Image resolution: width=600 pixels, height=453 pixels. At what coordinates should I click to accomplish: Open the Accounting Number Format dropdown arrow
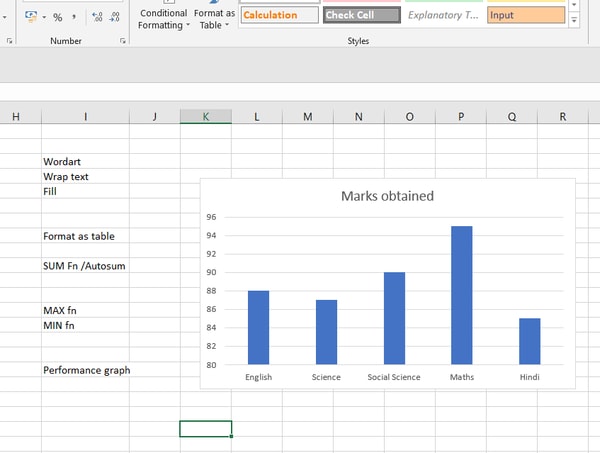(x=44, y=17)
